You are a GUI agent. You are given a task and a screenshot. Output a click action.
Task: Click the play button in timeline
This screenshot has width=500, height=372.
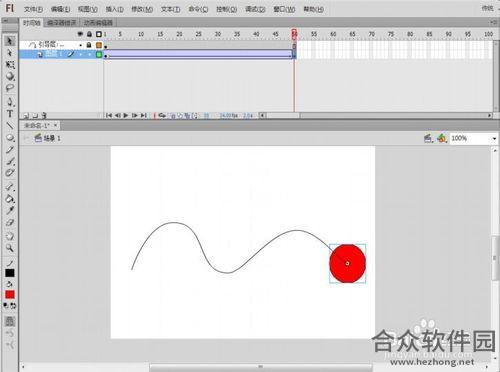126,115
